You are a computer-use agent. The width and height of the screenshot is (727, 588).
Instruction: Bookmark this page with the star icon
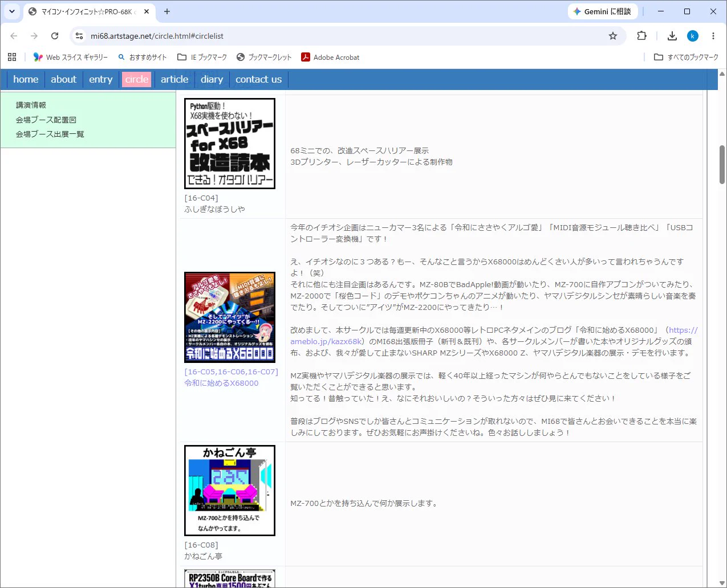click(x=613, y=36)
